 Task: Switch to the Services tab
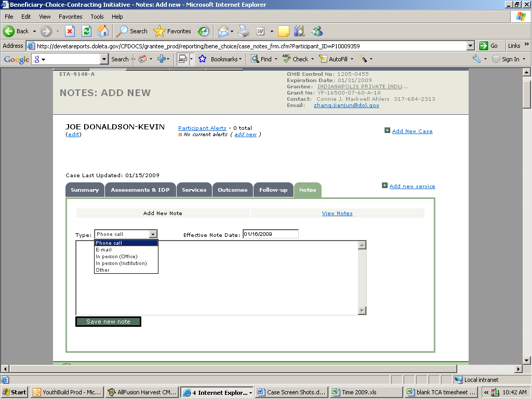[x=194, y=190]
